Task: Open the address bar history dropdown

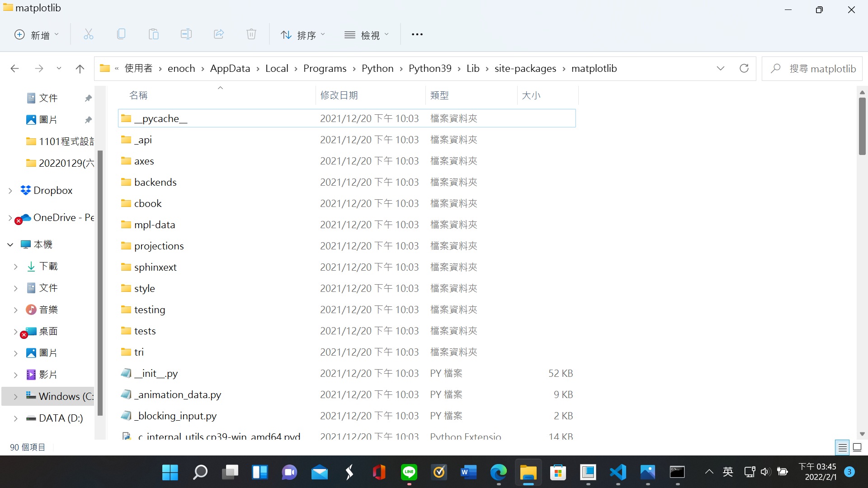Action: (x=720, y=68)
